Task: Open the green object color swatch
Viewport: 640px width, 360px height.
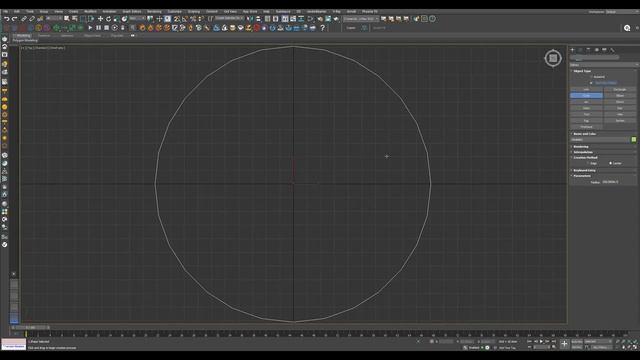Action: 634,139
